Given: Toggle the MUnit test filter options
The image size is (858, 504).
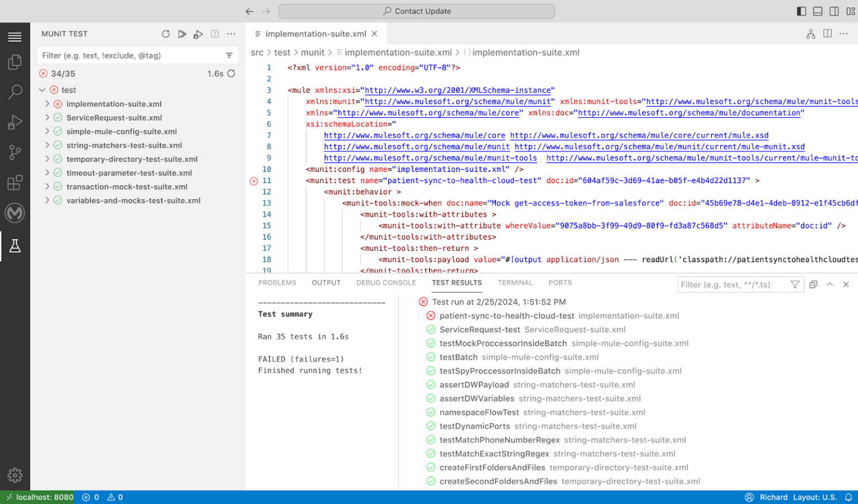Looking at the screenshot, I should point(230,55).
